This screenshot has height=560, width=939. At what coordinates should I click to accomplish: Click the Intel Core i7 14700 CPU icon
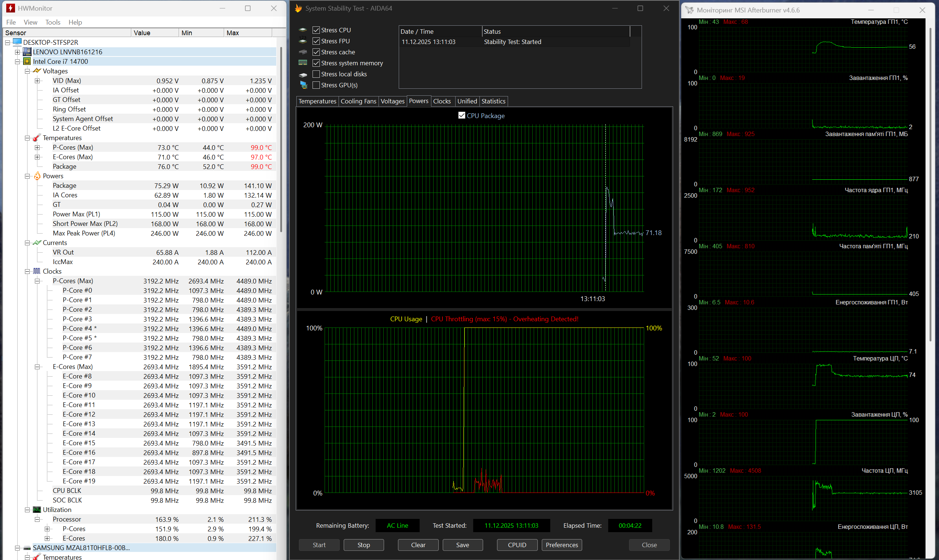pos(27,62)
